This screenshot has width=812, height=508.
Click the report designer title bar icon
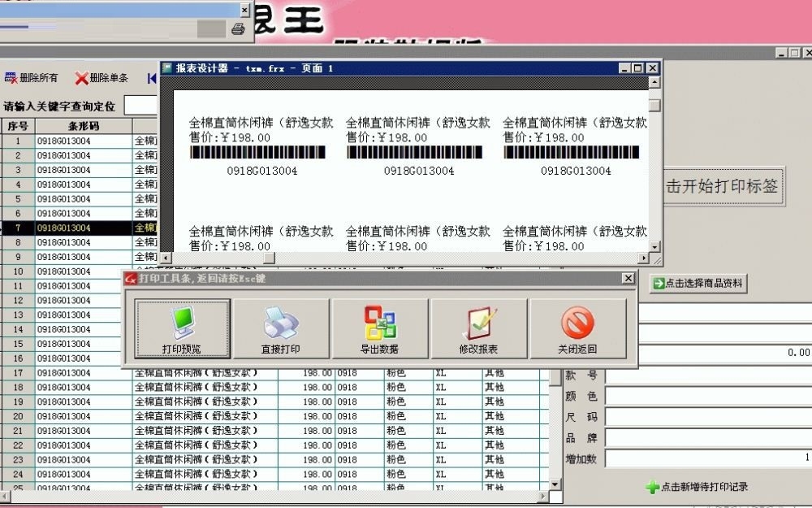click(166, 68)
